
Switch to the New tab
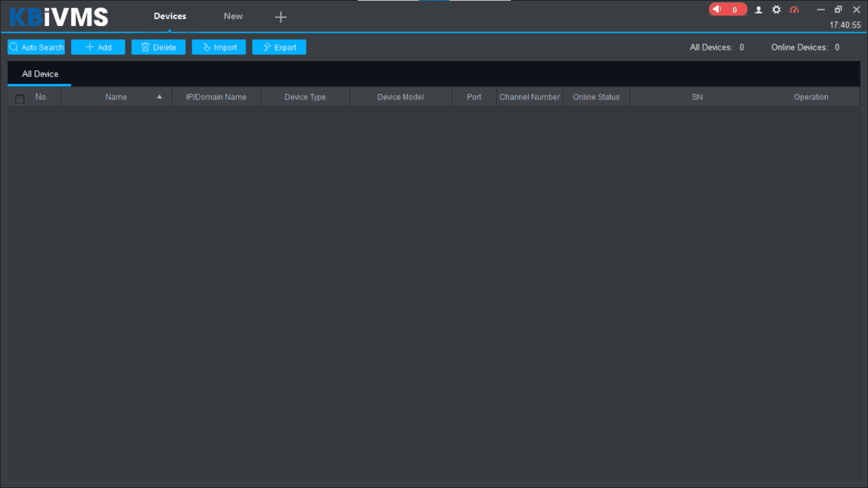pyautogui.click(x=233, y=16)
